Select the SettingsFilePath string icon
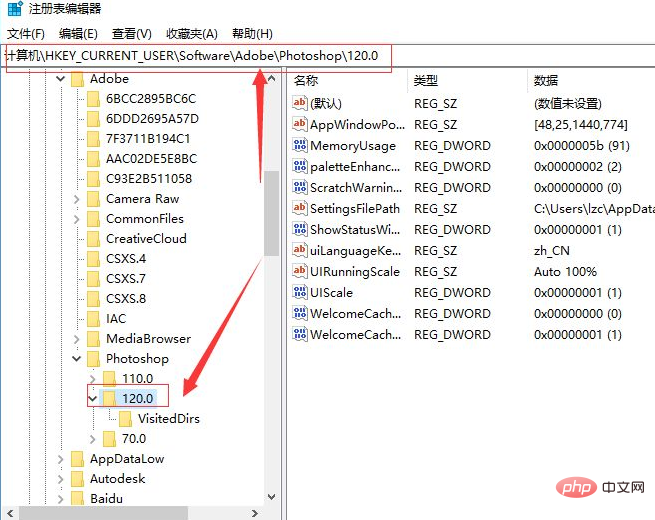Image resolution: width=655 pixels, height=520 pixels. click(x=300, y=208)
